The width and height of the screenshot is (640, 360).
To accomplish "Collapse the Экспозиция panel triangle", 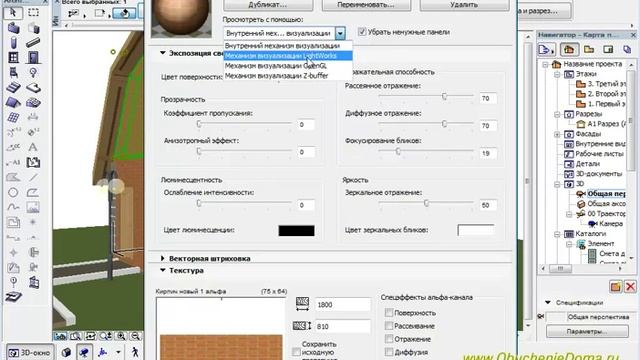I will pyautogui.click(x=163, y=53).
